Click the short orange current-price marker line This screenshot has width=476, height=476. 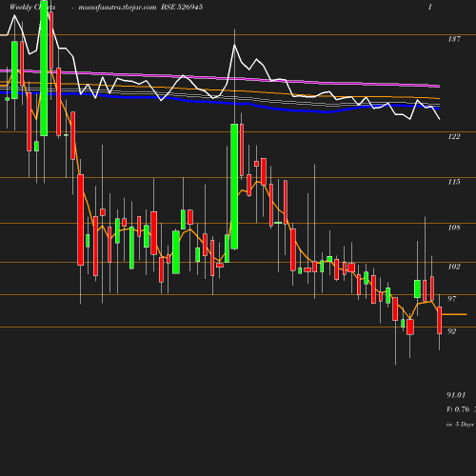[454, 314]
